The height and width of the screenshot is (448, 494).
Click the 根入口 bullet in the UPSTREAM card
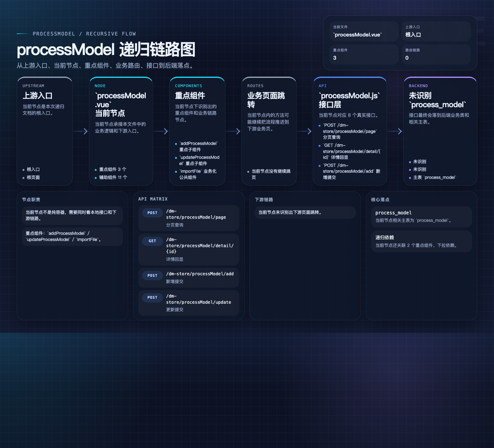(x=33, y=169)
